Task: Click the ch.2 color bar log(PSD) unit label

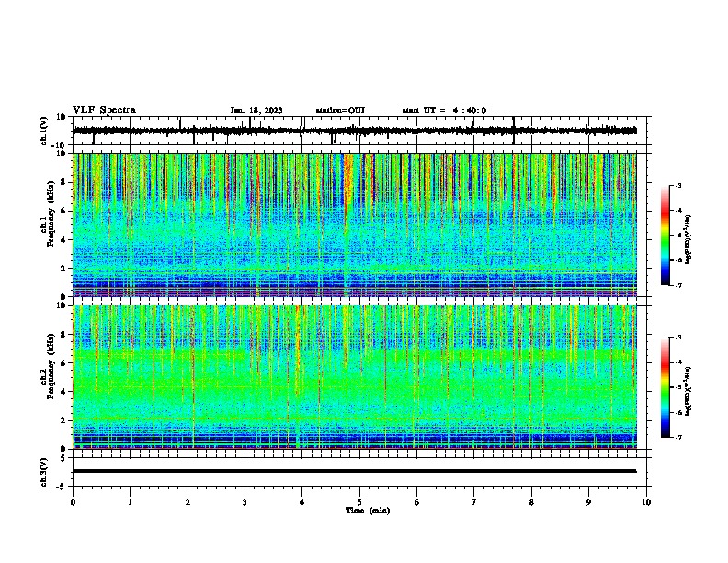Action: (688, 391)
